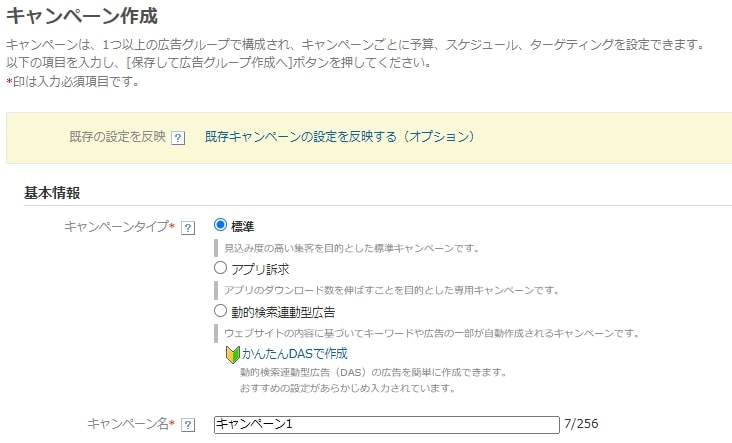Click the 基本情報 section heading
Screen dimensions: 732x443
pos(52,192)
